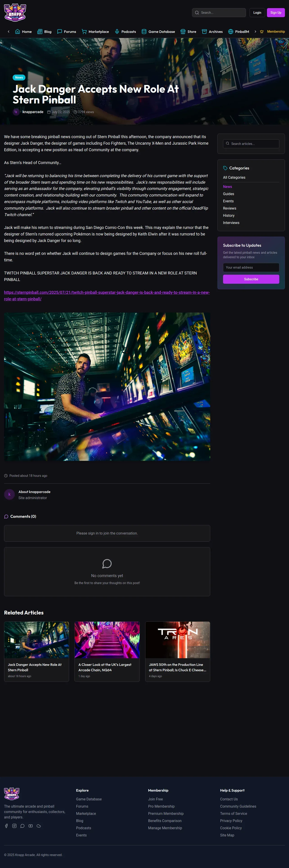289x868 pixels.
Task: Click the knapparcade author name under the title
Action: (x=33, y=112)
